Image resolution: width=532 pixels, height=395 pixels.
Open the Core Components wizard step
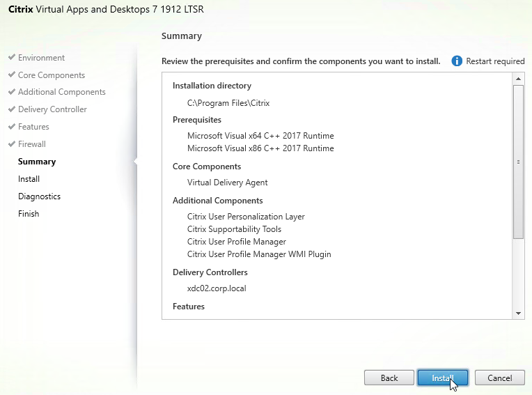(x=52, y=75)
